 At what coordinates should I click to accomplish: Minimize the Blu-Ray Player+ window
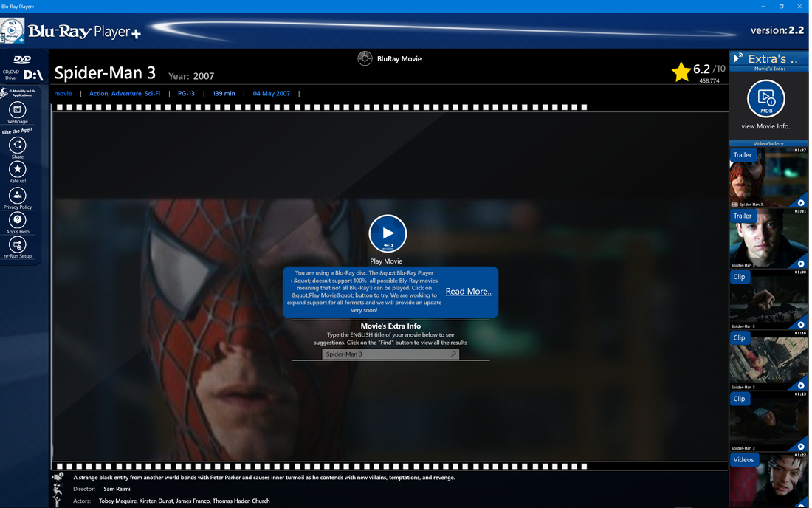click(763, 6)
